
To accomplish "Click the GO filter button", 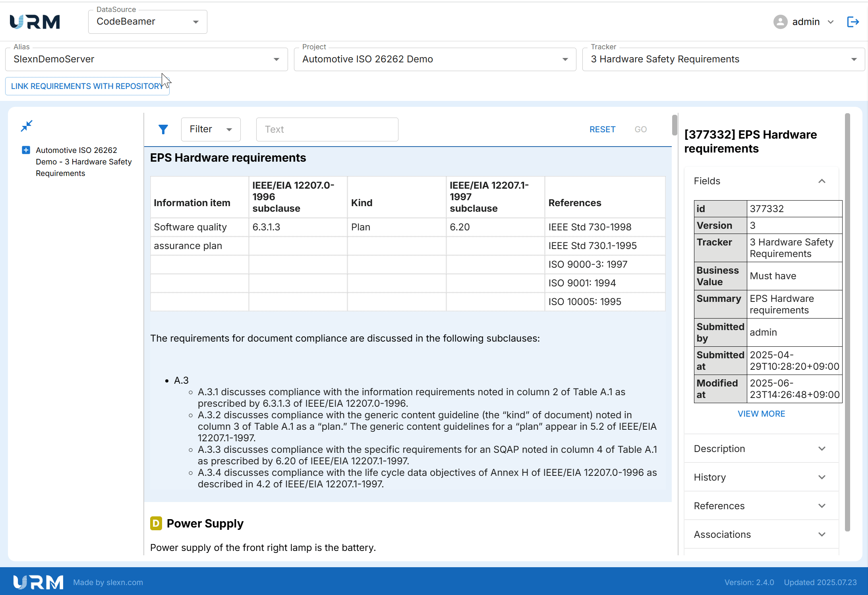I will point(640,129).
